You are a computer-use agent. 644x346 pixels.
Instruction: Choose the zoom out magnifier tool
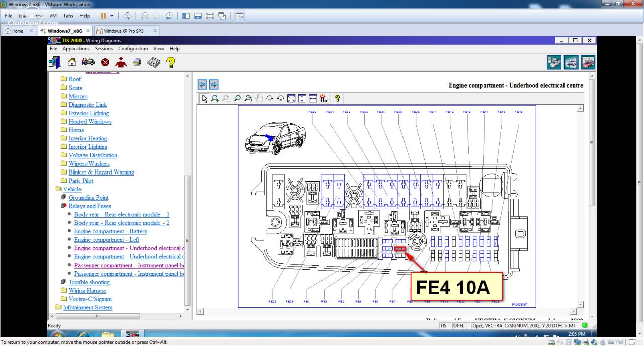point(226,99)
